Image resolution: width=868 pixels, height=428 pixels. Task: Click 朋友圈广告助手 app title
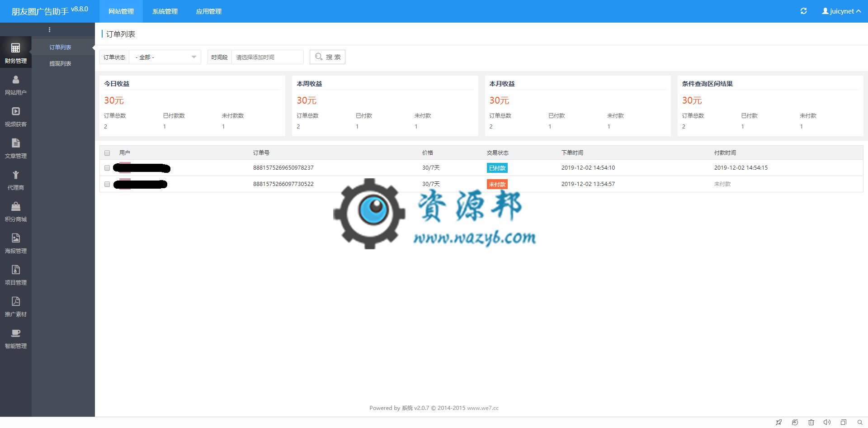40,11
